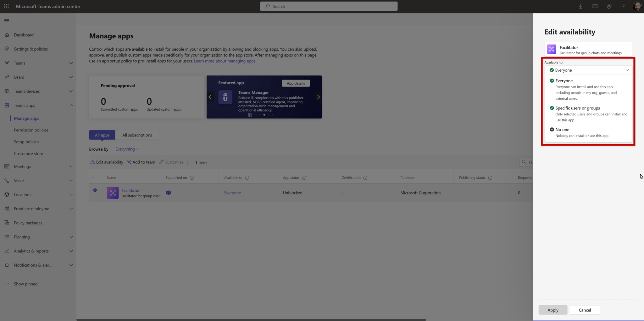Open the Browse by Everything dropdown

127,149
